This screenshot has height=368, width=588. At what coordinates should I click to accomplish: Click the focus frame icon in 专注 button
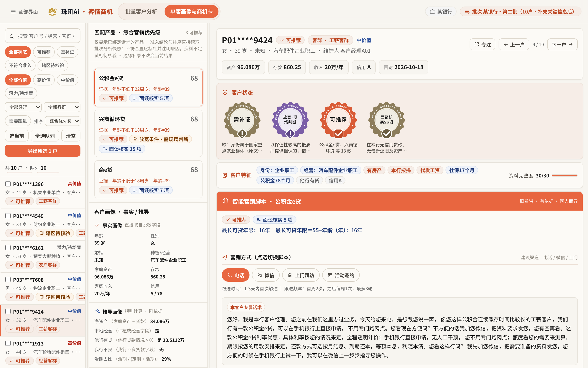click(x=477, y=45)
